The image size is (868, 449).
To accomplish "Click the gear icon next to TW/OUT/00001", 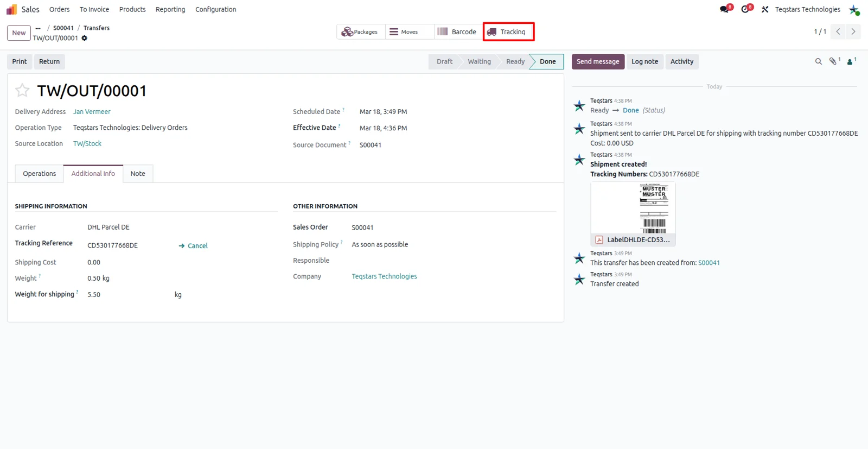I will [x=84, y=38].
